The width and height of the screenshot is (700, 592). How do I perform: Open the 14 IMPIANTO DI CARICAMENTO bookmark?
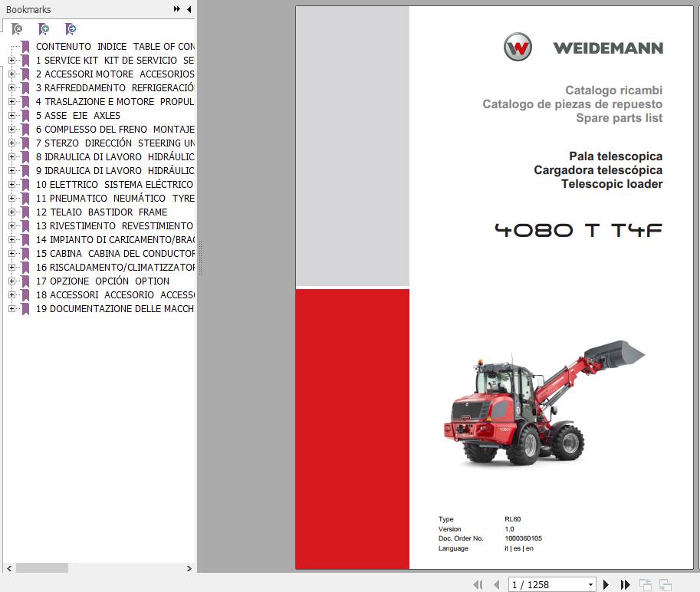[x=115, y=240]
